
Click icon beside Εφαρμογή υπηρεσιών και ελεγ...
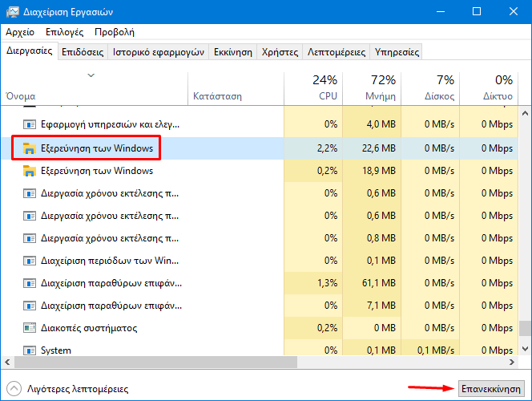(30, 124)
